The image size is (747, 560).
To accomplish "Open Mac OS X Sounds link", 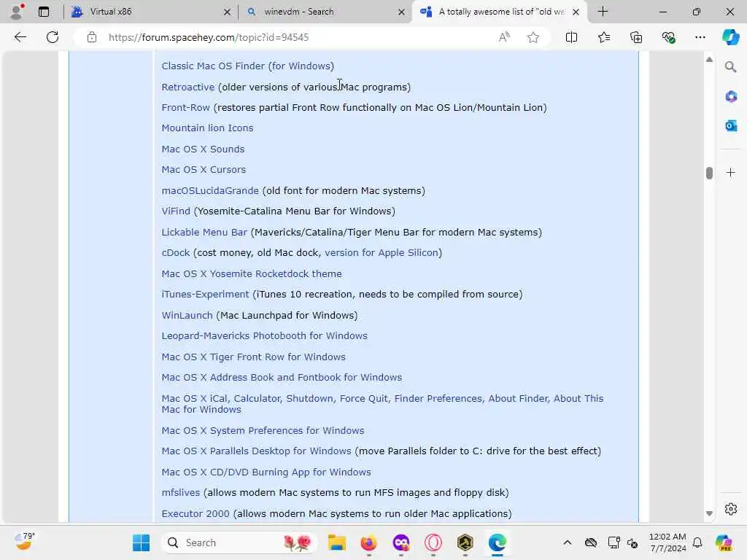I will tap(203, 149).
